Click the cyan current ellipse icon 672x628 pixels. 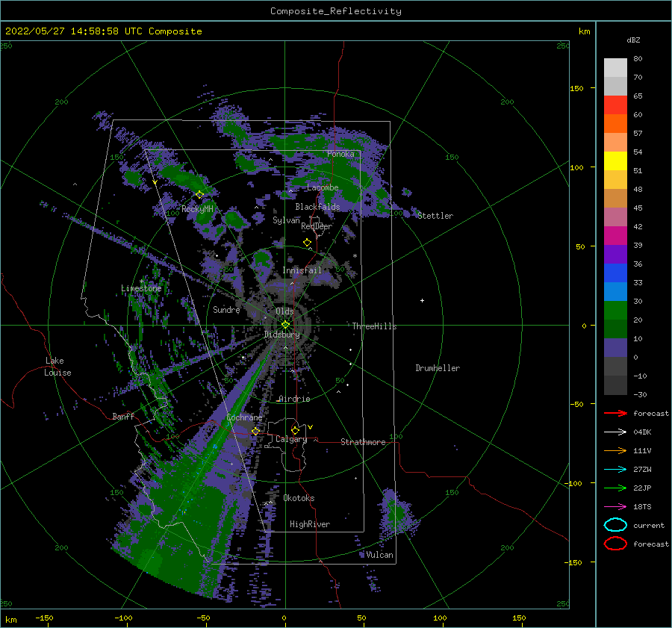coord(615,525)
